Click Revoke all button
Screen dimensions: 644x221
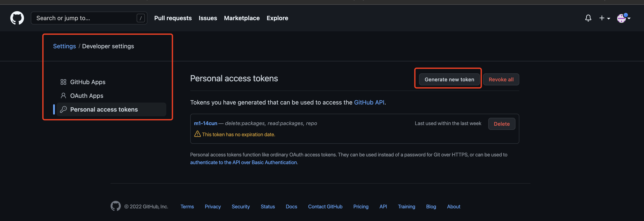point(501,79)
